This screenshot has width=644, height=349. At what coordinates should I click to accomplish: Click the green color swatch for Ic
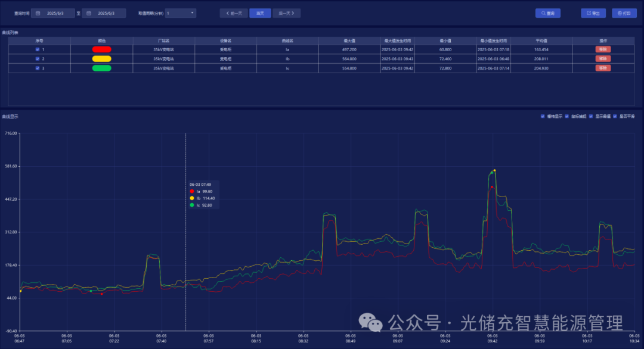coord(102,68)
